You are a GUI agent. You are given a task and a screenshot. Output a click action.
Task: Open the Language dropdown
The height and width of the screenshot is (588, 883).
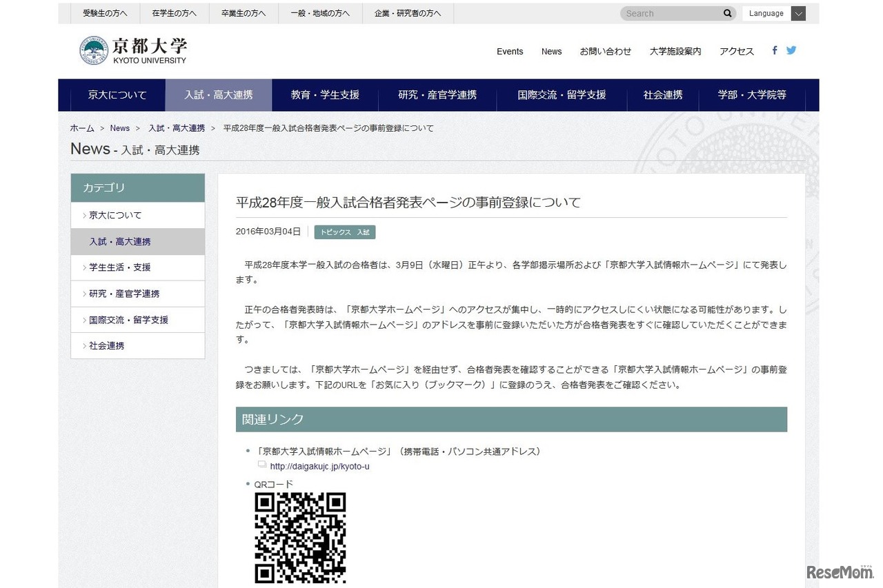[x=798, y=13]
